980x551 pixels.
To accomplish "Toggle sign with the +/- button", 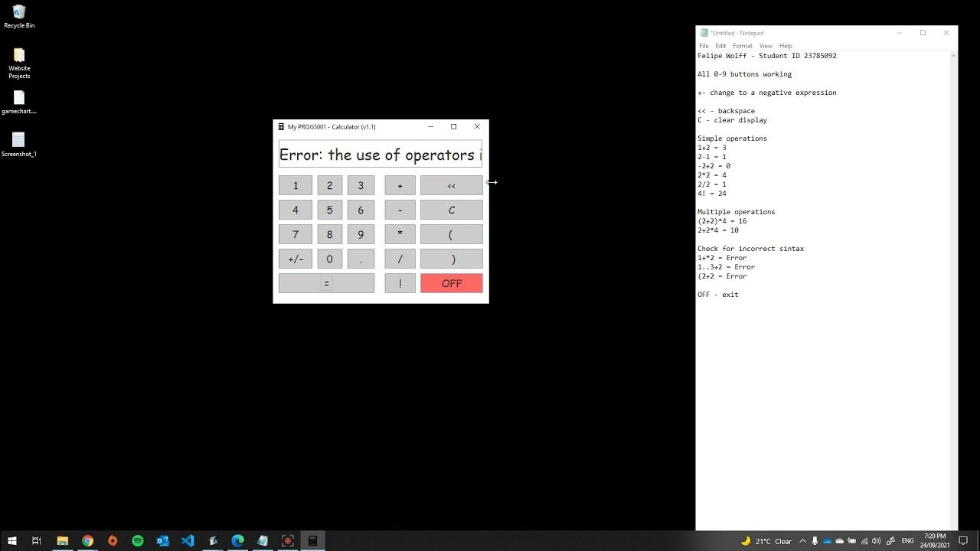I will [296, 259].
